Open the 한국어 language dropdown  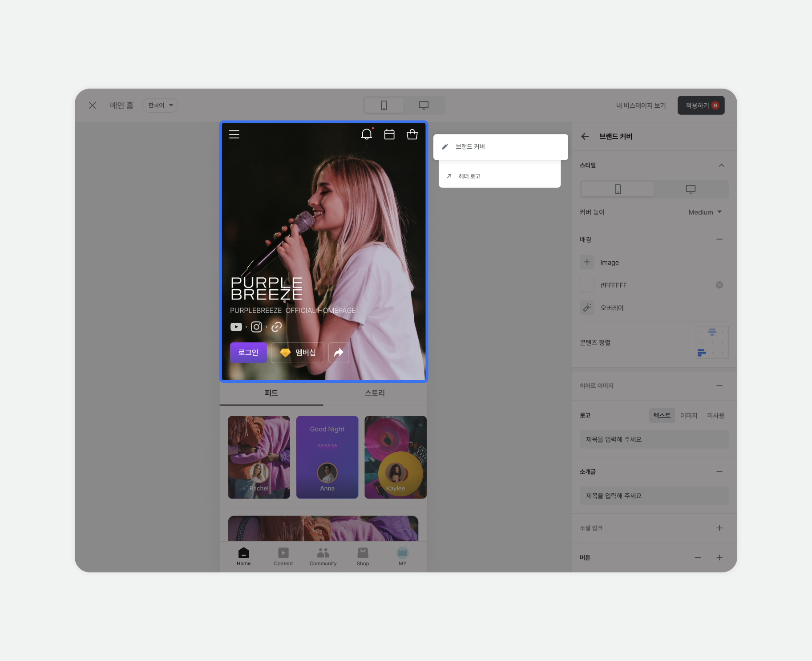[160, 105]
